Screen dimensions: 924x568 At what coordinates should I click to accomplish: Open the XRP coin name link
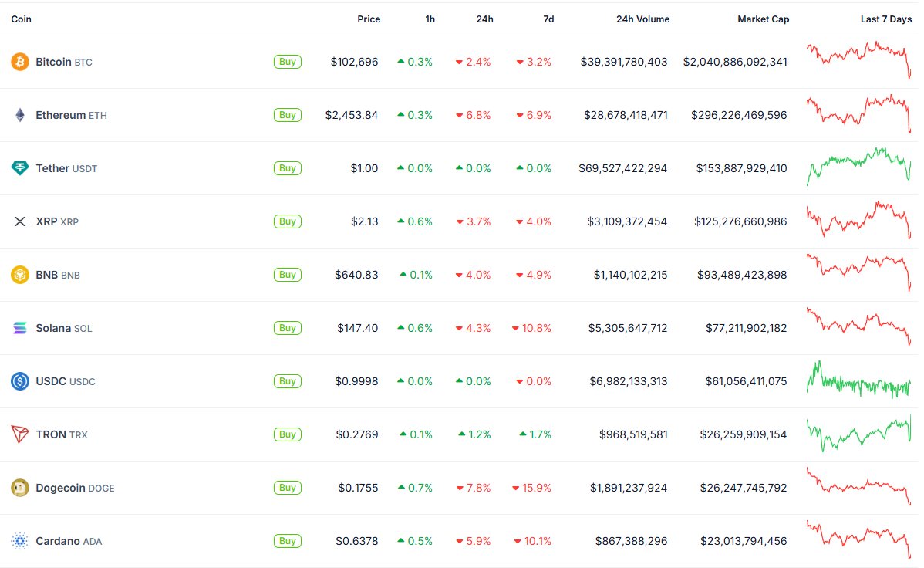pyautogui.click(x=57, y=221)
